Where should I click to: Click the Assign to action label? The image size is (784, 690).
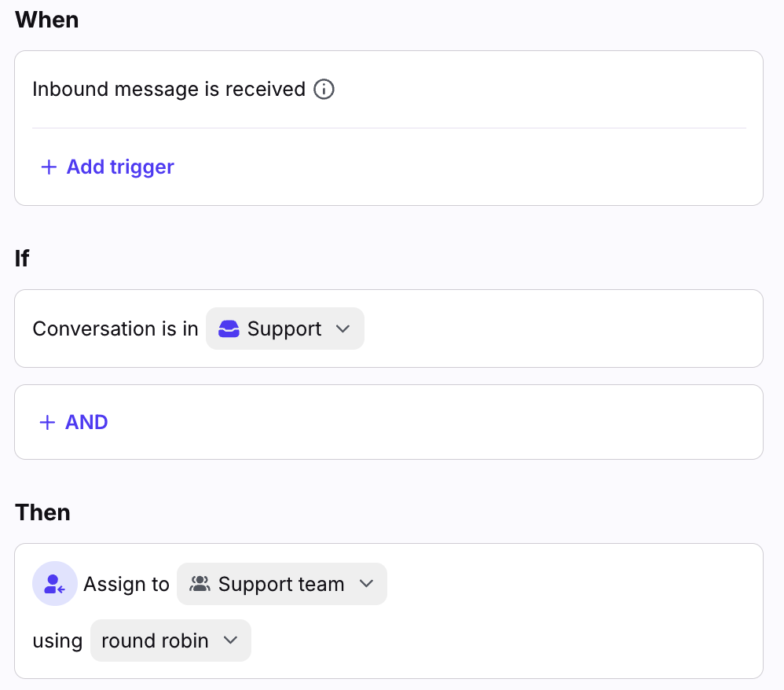(x=126, y=584)
